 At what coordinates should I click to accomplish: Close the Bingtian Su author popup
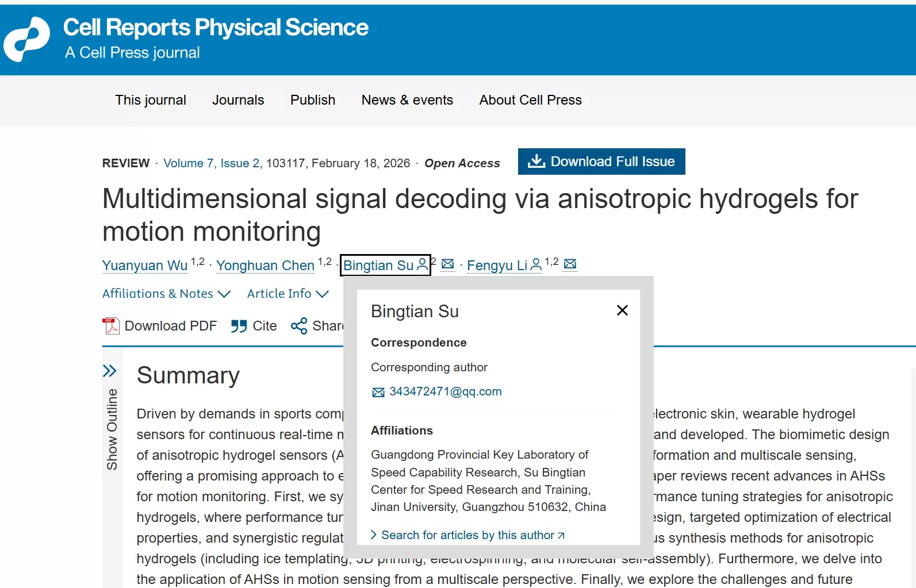point(622,310)
